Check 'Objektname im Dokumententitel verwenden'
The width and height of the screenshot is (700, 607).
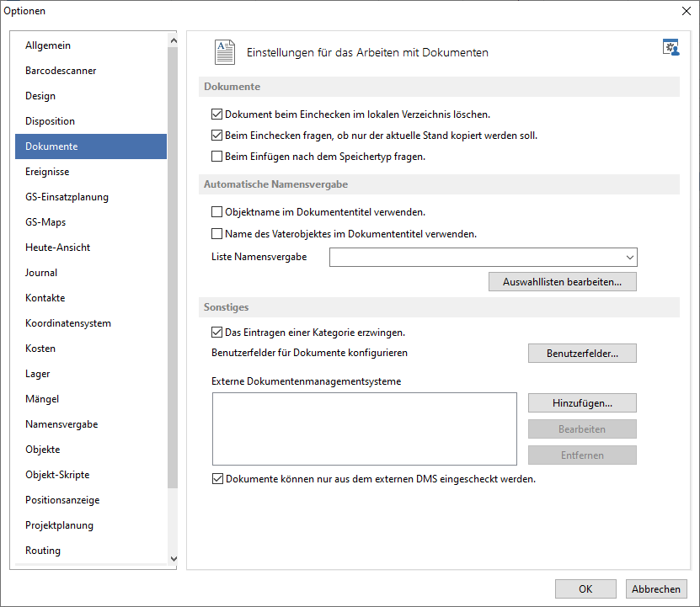(x=217, y=211)
